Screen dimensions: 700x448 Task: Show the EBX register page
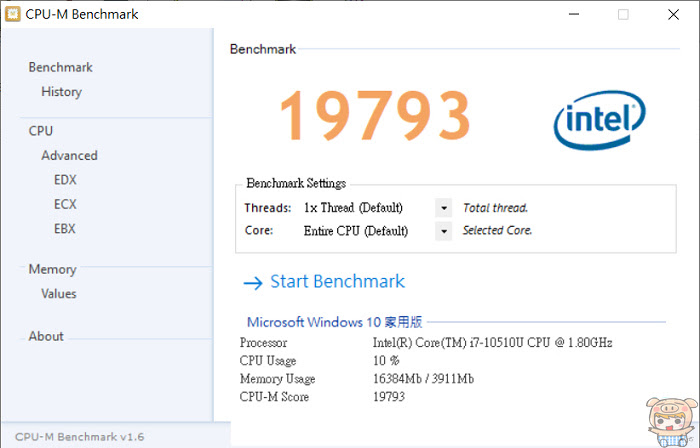(x=65, y=229)
